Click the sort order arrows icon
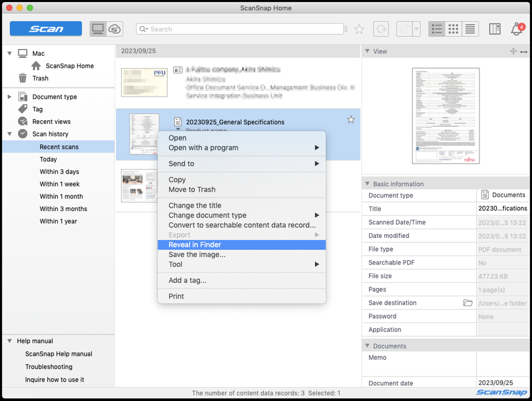The width and height of the screenshot is (532, 401). pos(404,29)
